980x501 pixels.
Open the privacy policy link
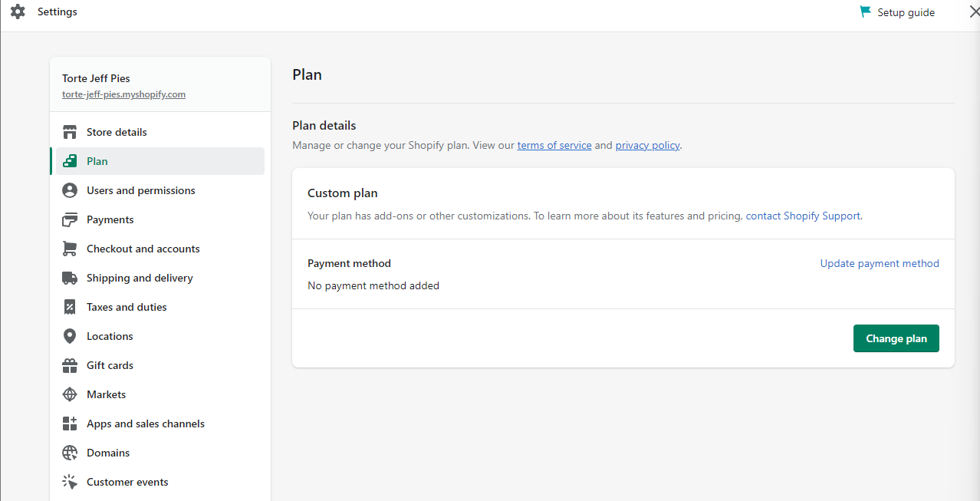click(x=647, y=145)
